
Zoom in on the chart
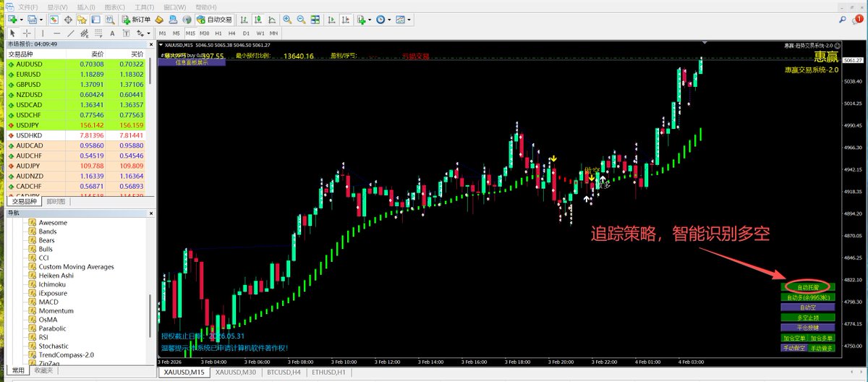[287, 20]
